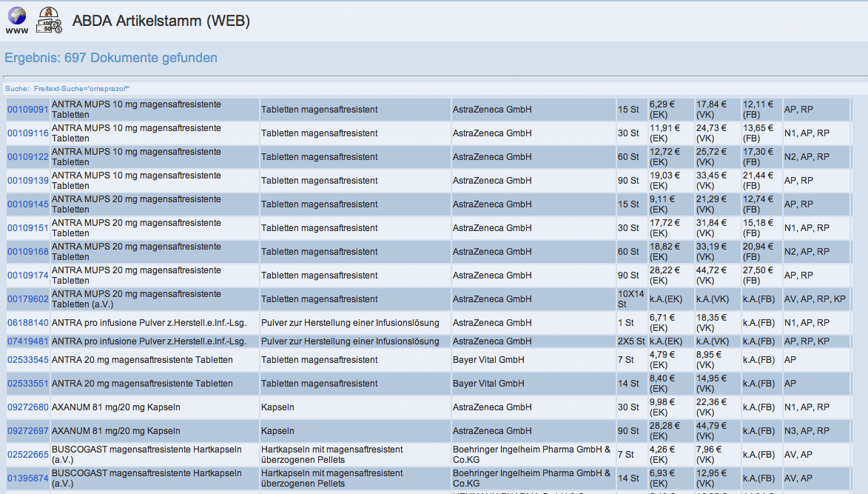The image size is (868, 494).
Task: Open article number 02533545
Action: [27, 360]
